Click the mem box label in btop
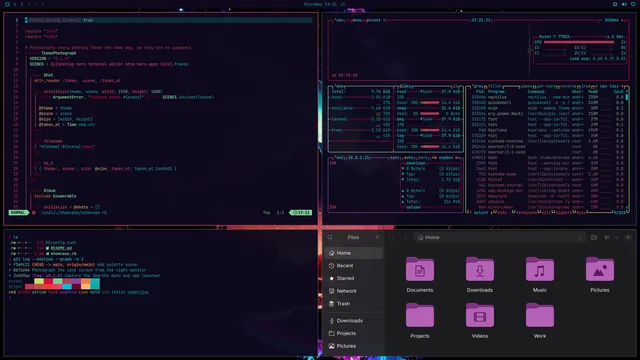The height and width of the screenshot is (360, 640). tap(339, 87)
